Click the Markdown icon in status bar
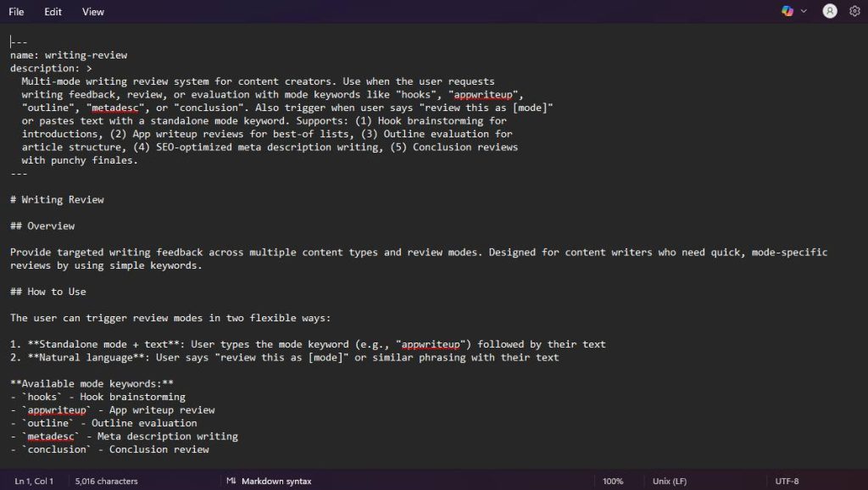Screen dimensions: 868x490 pos(231,481)
